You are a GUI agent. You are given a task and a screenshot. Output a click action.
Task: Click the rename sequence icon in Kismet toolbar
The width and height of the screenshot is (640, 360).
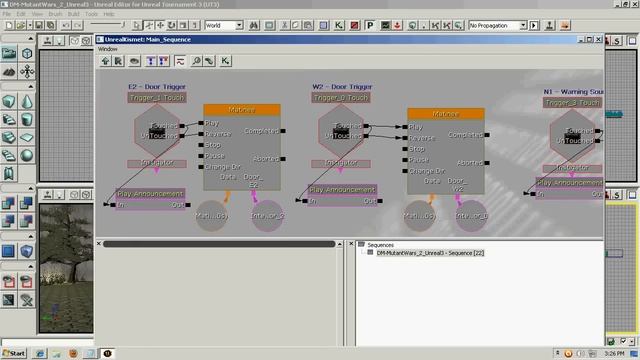pos(118,61)
